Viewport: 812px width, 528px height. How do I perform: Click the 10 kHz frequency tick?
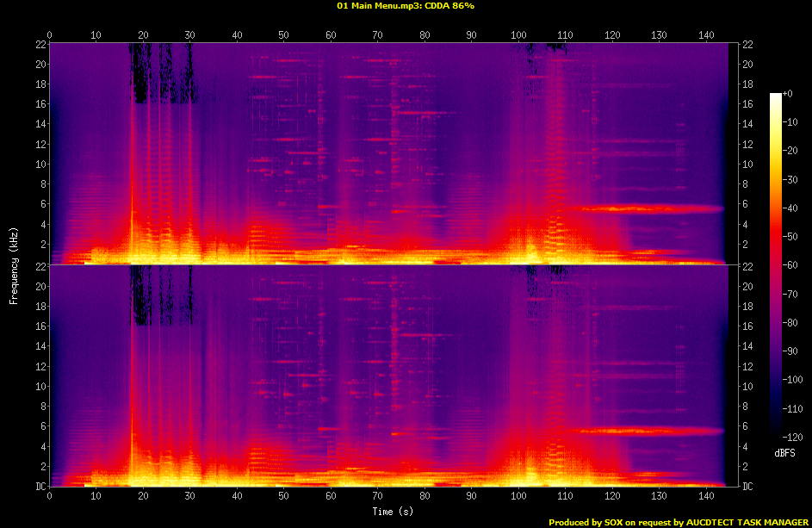tap(40, 164)
